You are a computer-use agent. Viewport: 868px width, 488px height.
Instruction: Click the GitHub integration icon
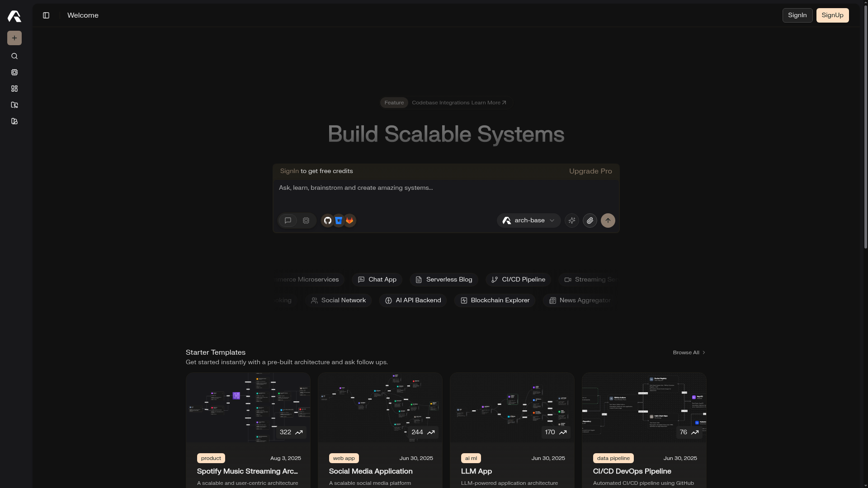click(328, 221)
